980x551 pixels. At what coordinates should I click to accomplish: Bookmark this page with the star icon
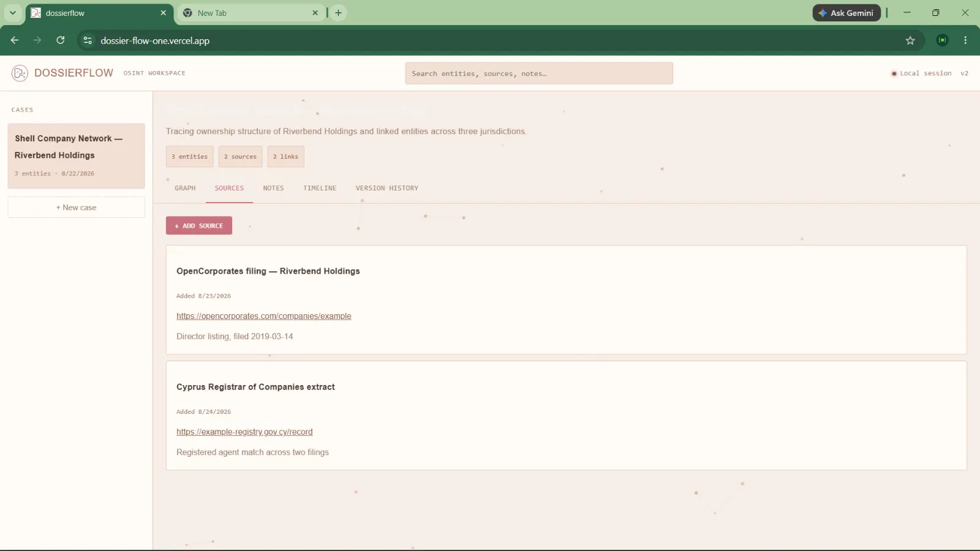(x=910, y=40)
